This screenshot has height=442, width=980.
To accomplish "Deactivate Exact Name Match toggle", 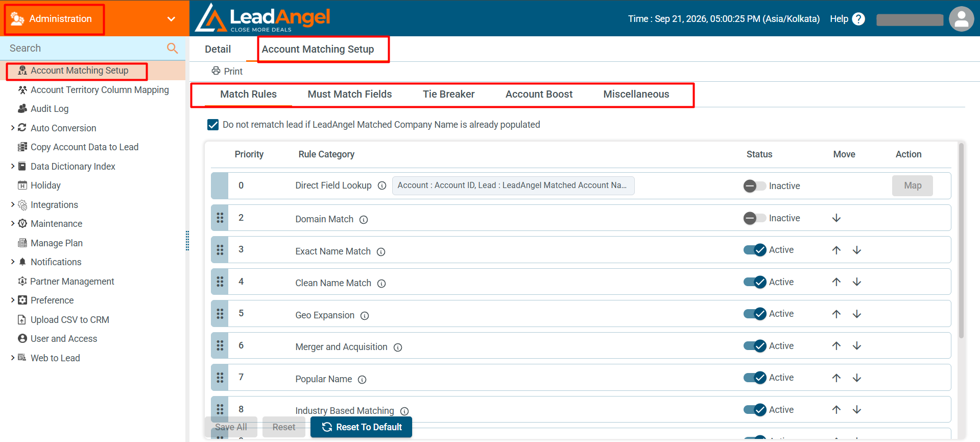I will click(755, 250).
